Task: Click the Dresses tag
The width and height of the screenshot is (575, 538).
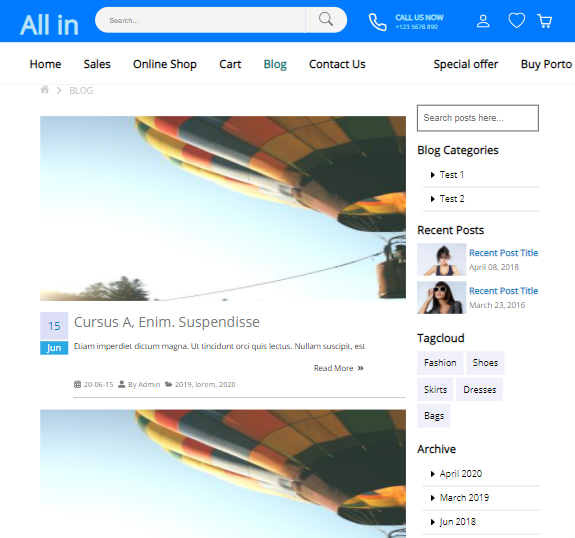Action: (x=480, y=389)
